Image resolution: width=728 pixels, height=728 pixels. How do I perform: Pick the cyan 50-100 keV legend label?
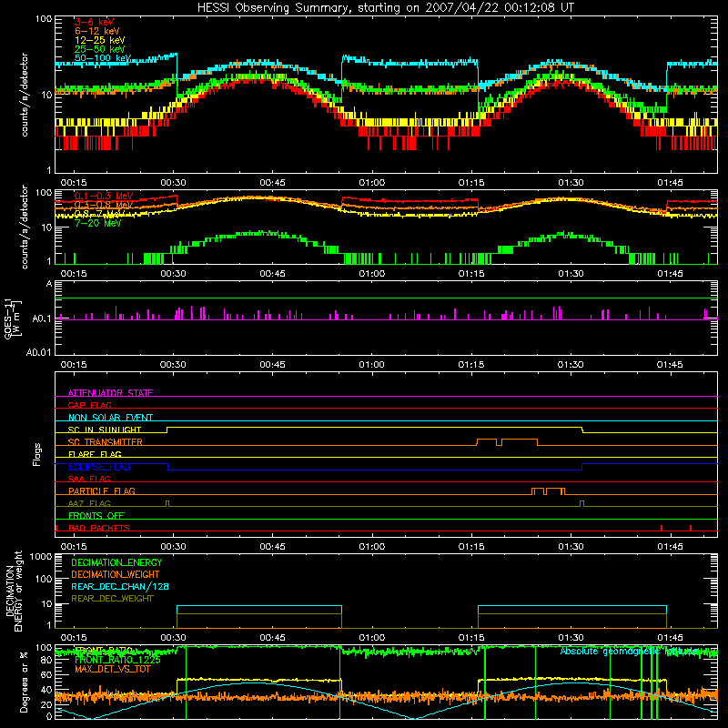(x=103, y=58)
